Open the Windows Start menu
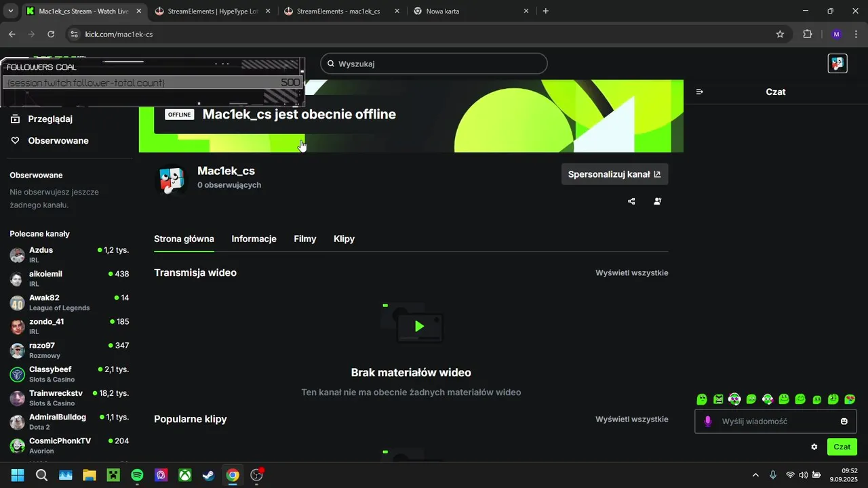Screen dimensions: 868x488 (x=18, y=475)
